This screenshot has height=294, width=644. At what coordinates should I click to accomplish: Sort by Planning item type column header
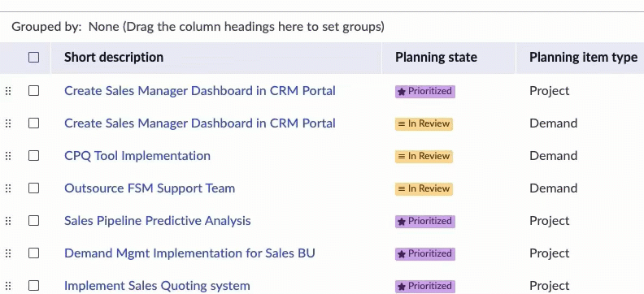tap(583, 58)
